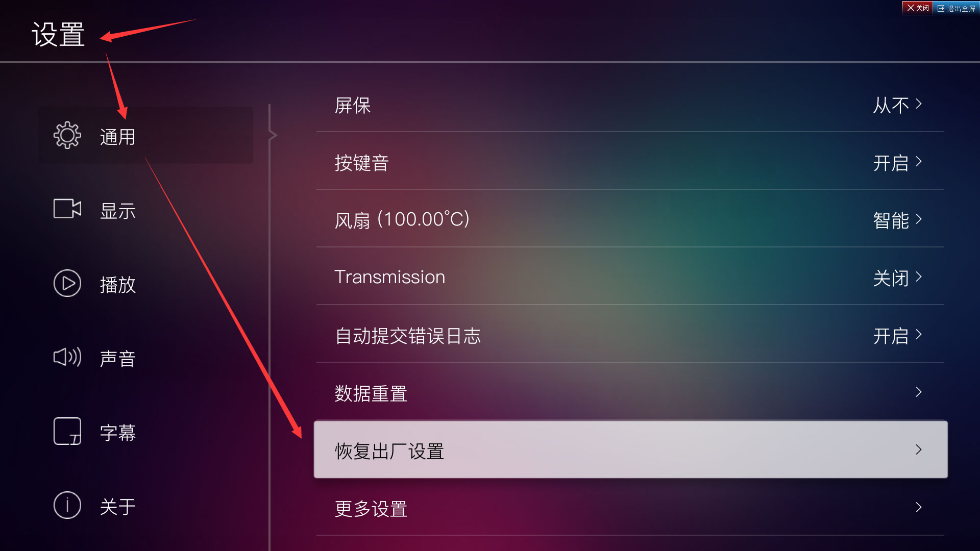980x551 pixels.
Task: Click the gear icon beside 通用
Action: coord(67,135)
